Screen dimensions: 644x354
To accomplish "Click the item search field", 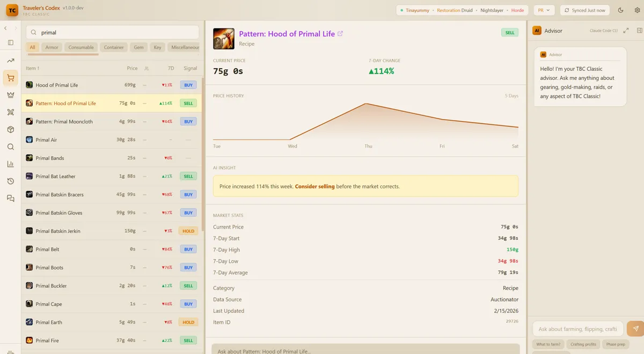I will click(113, 32).
